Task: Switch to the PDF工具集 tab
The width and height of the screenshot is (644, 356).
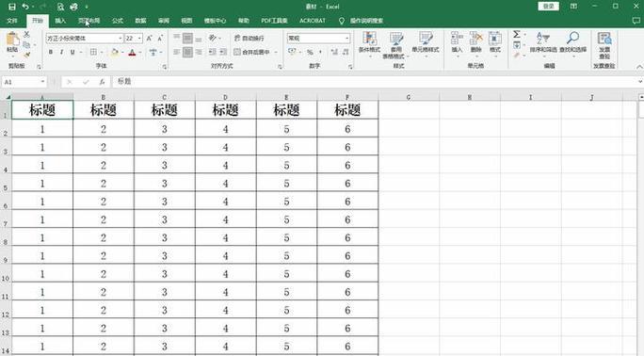Action: click(x=274, y=21)
